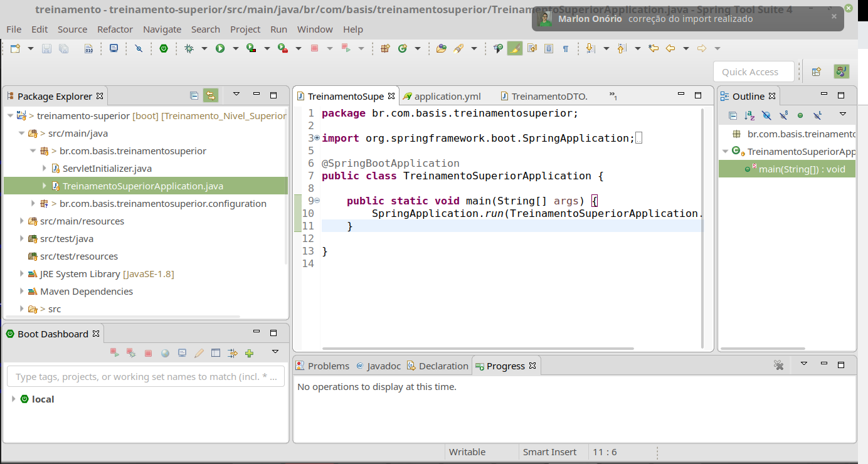Toggle Hide Fields in the Outline view
The width and height of the screenshot is (868, 464).
click(766, 115)
